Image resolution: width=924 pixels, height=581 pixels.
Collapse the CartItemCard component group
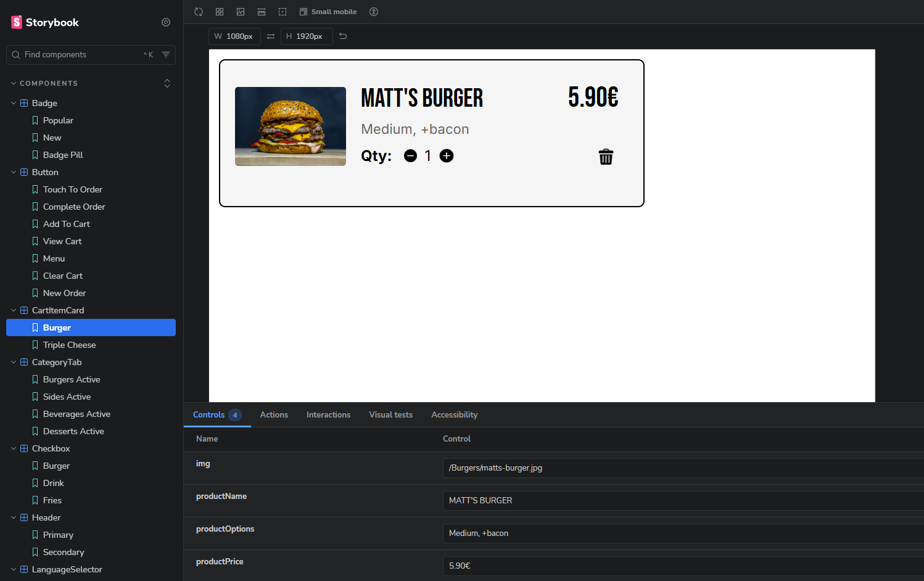(x=14, y=310)
